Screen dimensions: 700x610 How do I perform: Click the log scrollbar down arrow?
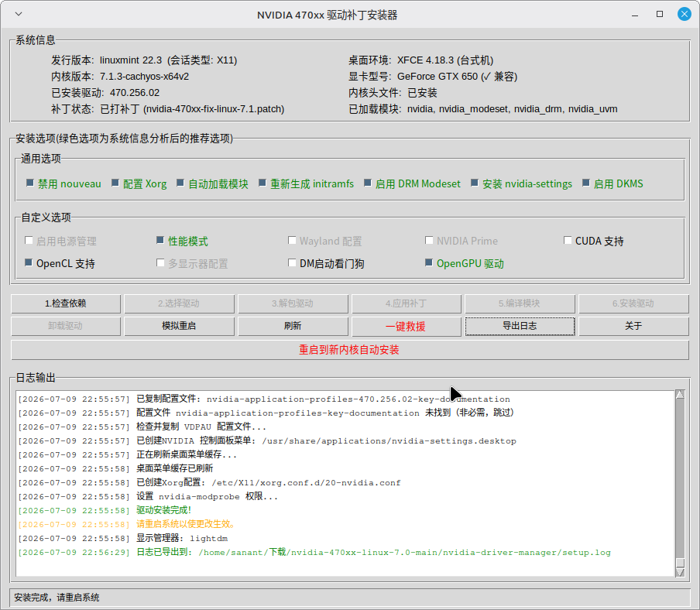pos(680,572)
